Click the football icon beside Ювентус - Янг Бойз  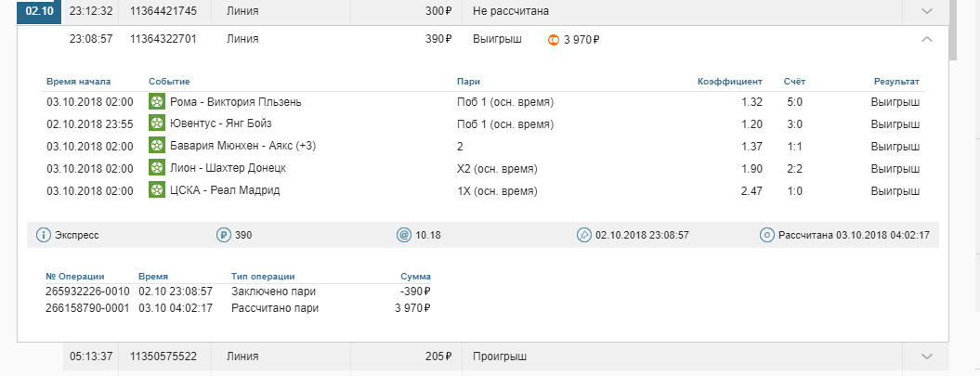pyautogui.click(x=157, y=123)
